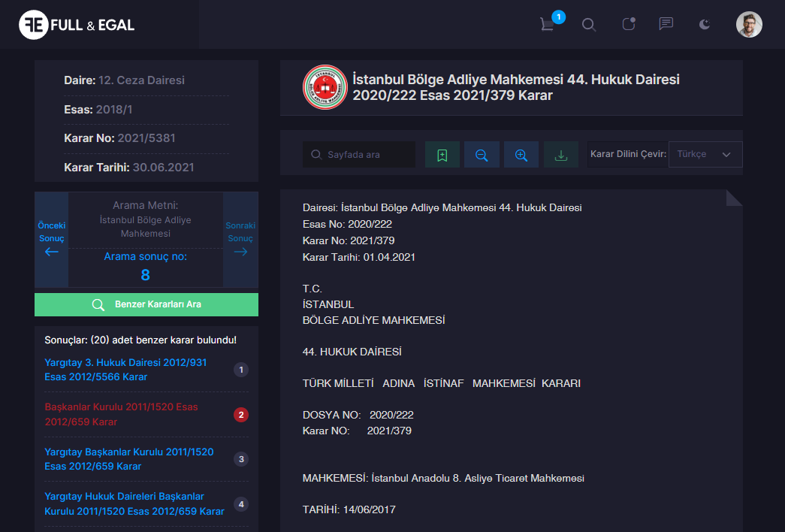Open the user profile avatar
The width and height of the screenshot is (785, 532).
coord(748,24)
